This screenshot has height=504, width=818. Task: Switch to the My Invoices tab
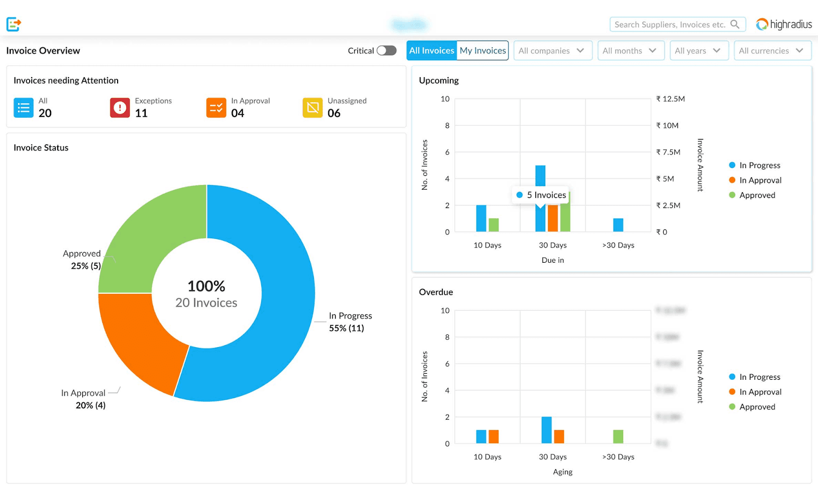pos(483,51)
